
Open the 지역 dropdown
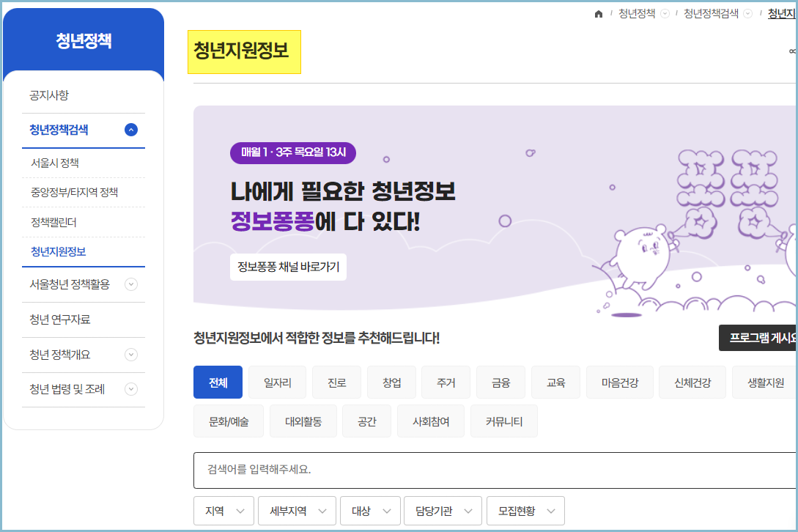coord(223,511)
